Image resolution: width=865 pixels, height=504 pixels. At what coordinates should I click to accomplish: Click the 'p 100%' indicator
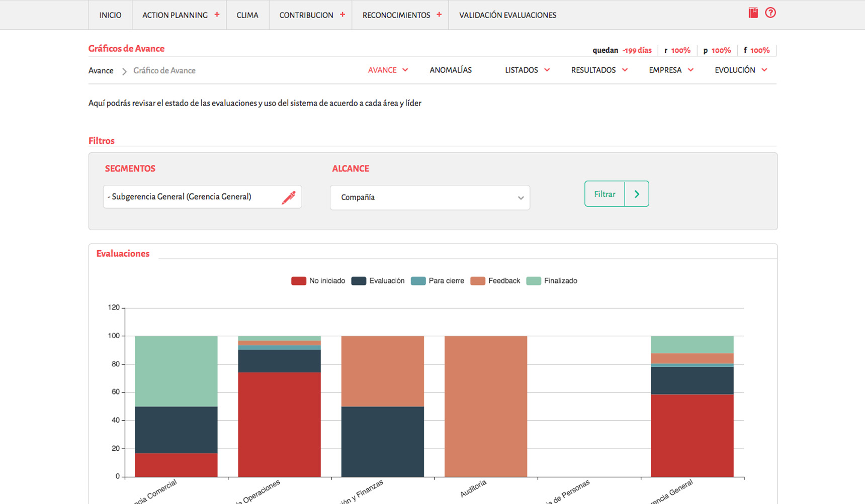[717, 50]
